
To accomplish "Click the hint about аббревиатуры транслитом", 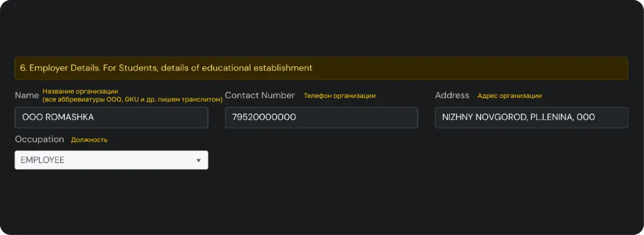I will click(132, 99).
